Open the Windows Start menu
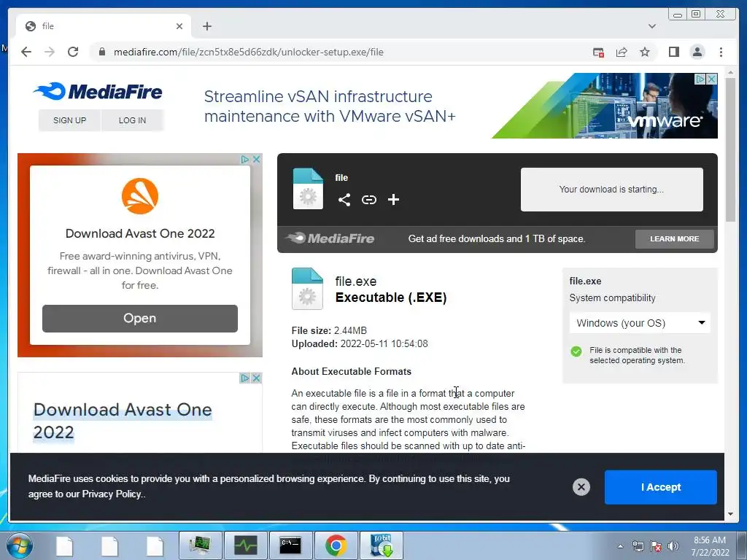 point(20,545)
